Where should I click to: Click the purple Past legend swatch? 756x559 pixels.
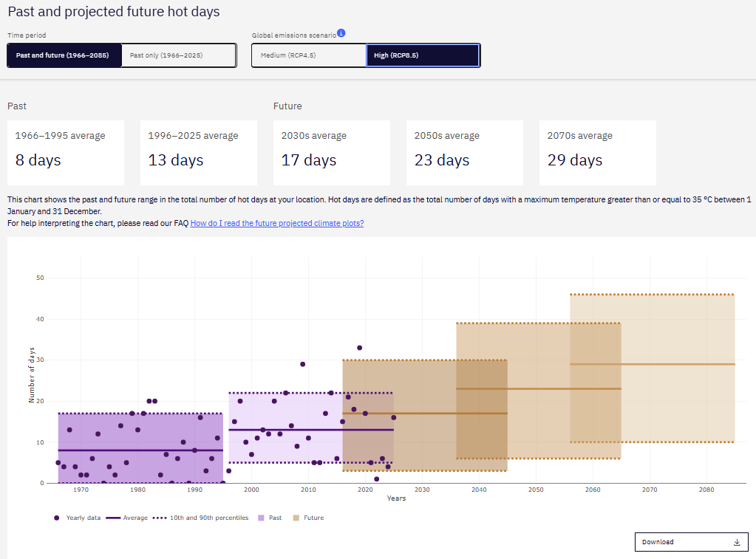click(x=262, y=518)
